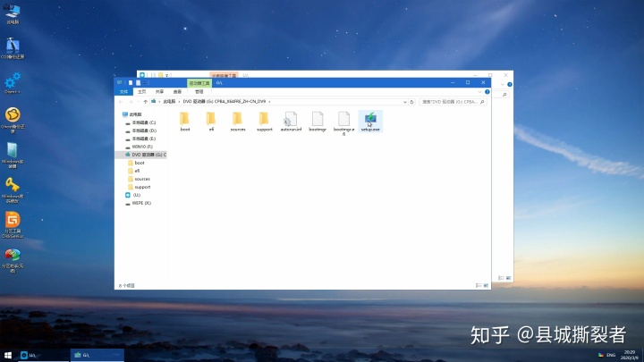
Task: Select support folder in navigation tree
Action: [139, 187]
